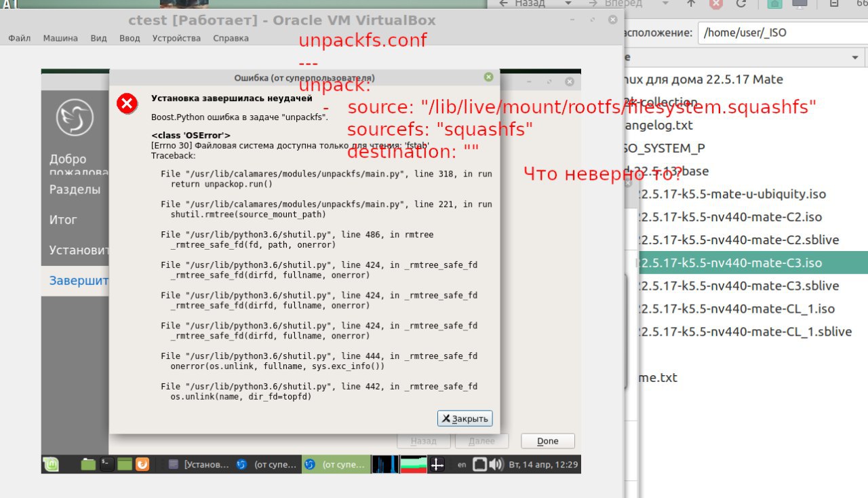Select the Завершить step in installer sidebar
The width and height of the screenshot is (868, 498).
pyautogui.click(x=75, y=280)
